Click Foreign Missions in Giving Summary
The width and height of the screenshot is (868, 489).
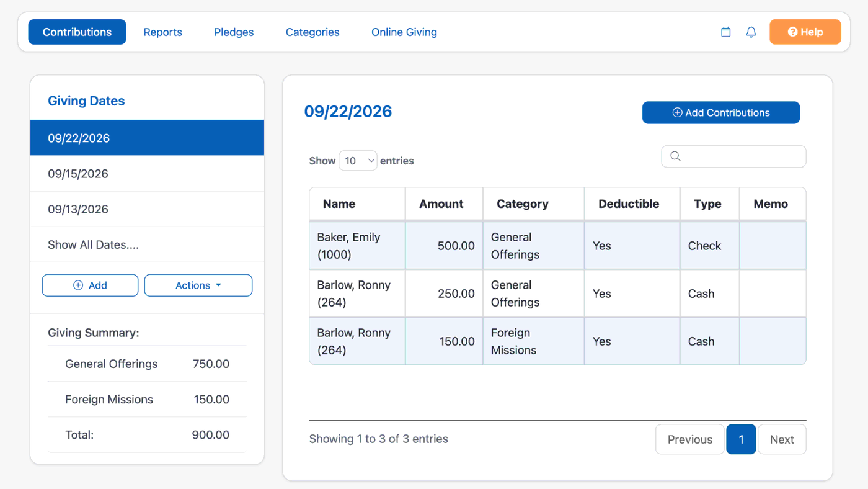109,399
